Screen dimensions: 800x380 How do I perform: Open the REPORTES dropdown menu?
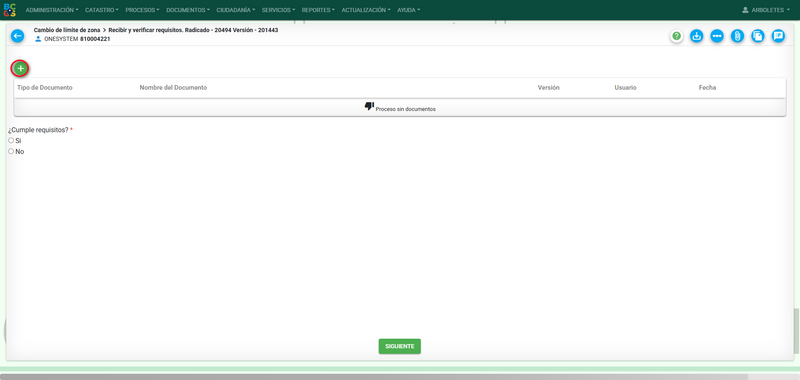(318, 10)
